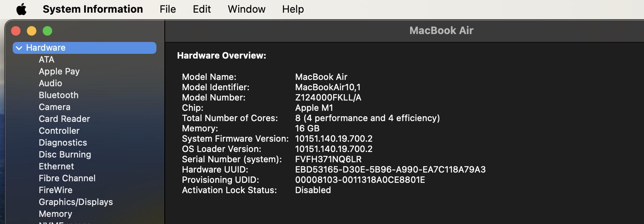Image resolution: width=644 pixels, height=224 pixels.
Task: Open the Window menu
Action: [x=247, y=9]
